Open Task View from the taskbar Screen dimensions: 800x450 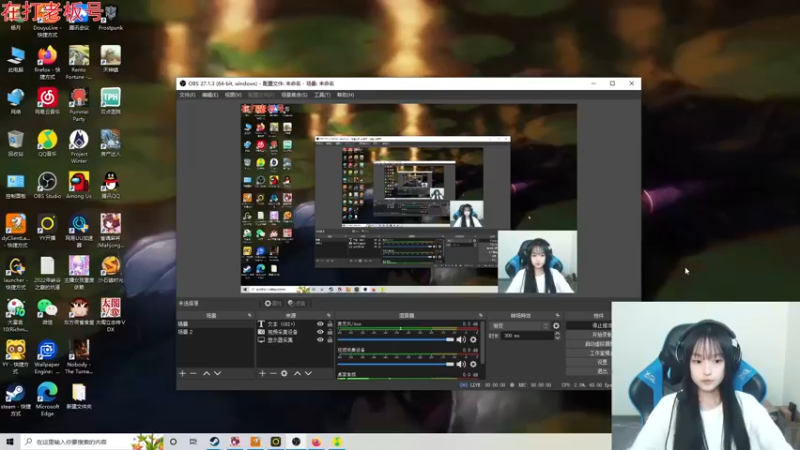(193, 442)
